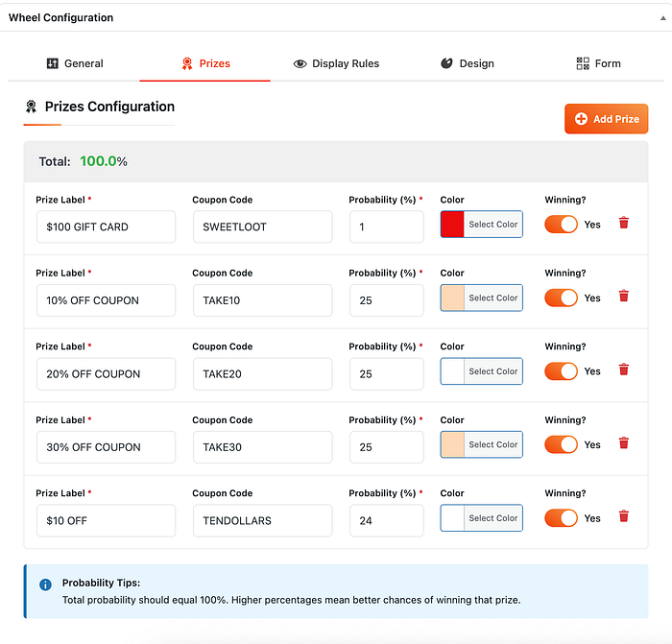This screenshot has width=672, height=644.
Task: Edit the 30% OFF COUPON prize label field
Action: (106, 447)
